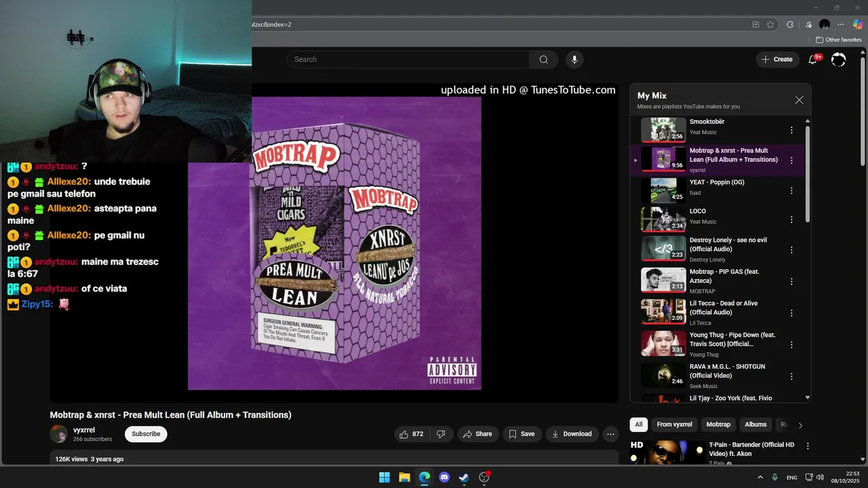The image size is (868, 488).
Task: Play Mobtrap - PIP GAS thumbnail
Action: point(664,280)
